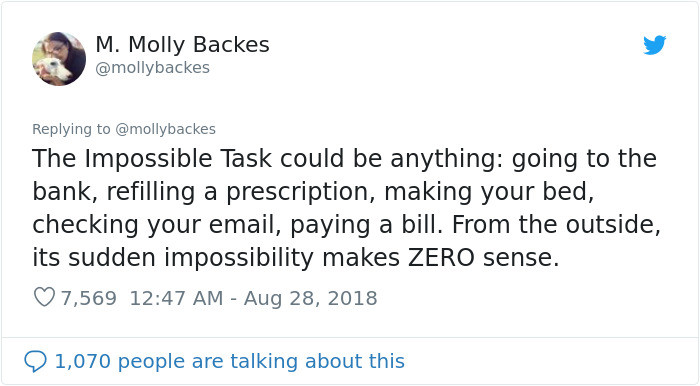Open M. Molly Backes profile avatar
The width and height of the screenshot is (700, 386).
click(x=59, y=58)
